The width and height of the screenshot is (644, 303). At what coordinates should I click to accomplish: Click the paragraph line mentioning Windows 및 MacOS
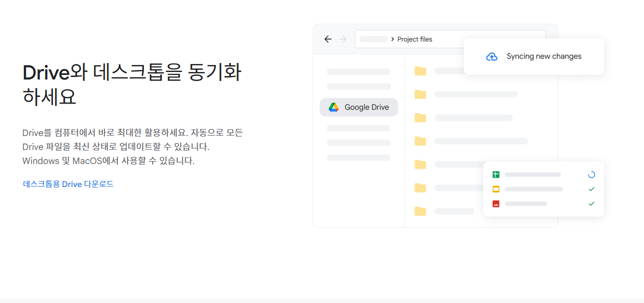(108, 161)
